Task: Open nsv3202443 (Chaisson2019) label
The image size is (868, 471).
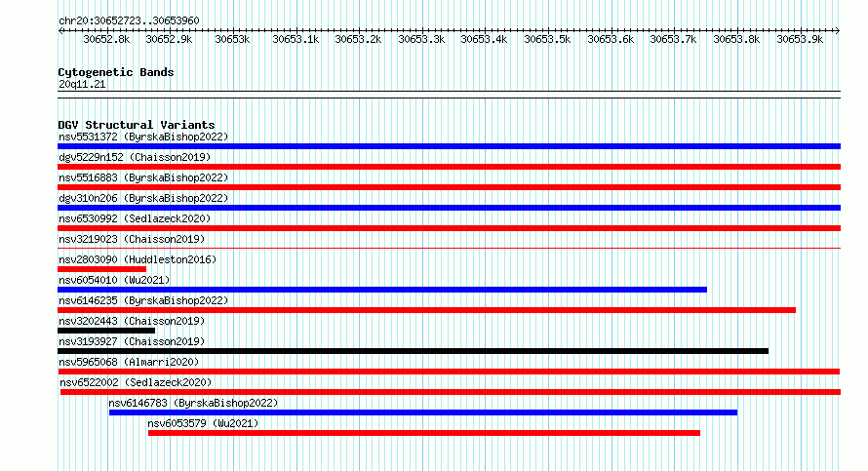Action: pyautogui.click(x=132, y=321)
